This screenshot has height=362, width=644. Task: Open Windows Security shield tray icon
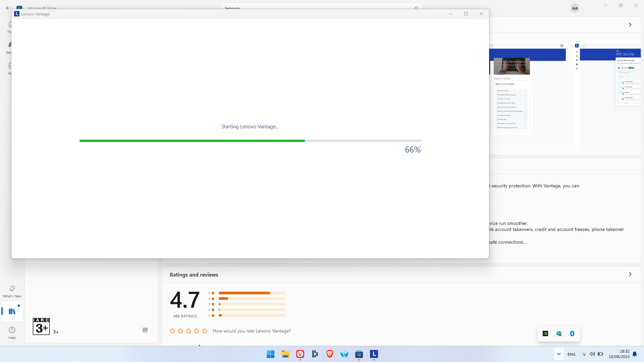559,334
